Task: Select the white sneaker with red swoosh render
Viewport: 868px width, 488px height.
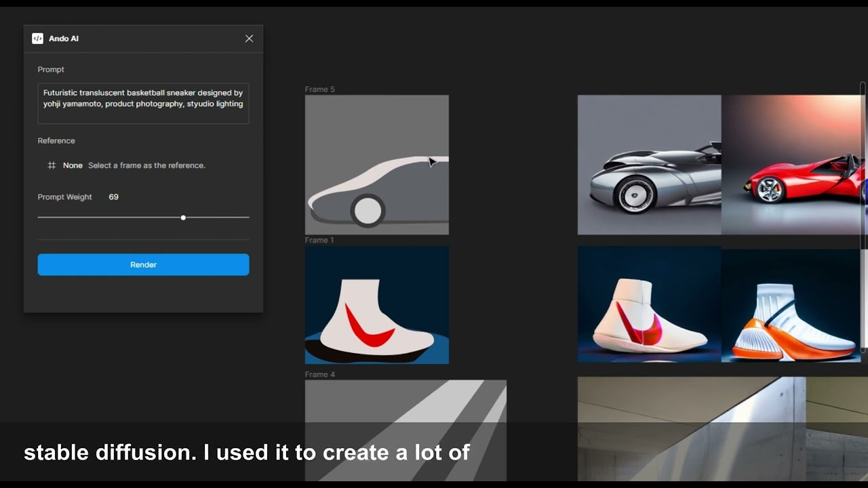Action: (x=649, y=304)
